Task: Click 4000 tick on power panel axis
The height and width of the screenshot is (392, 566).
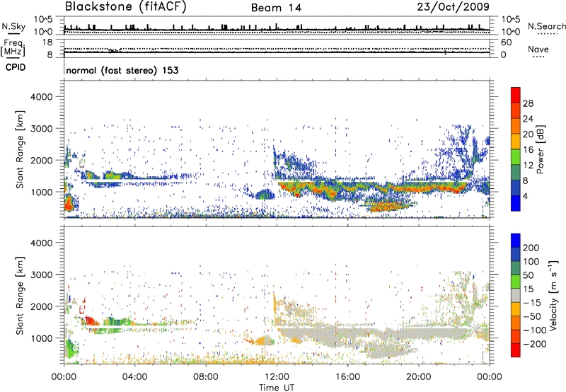Action: (x=41, y=97)
